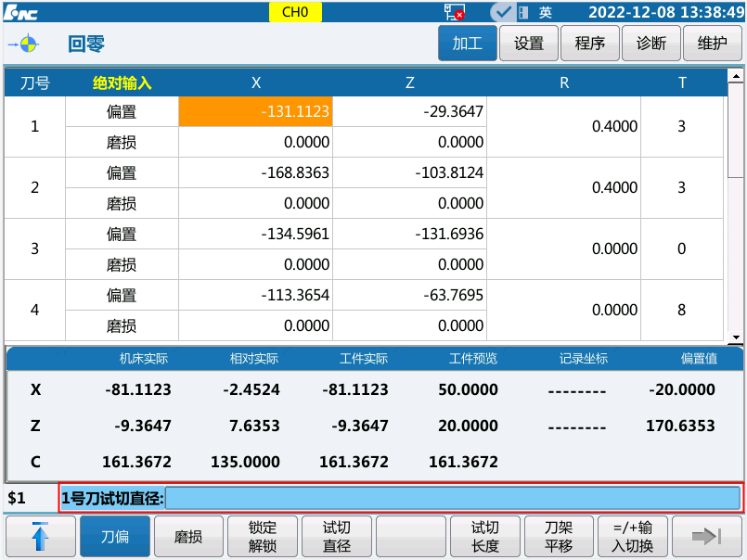Click the 英 input method indicator

(546, 12)
